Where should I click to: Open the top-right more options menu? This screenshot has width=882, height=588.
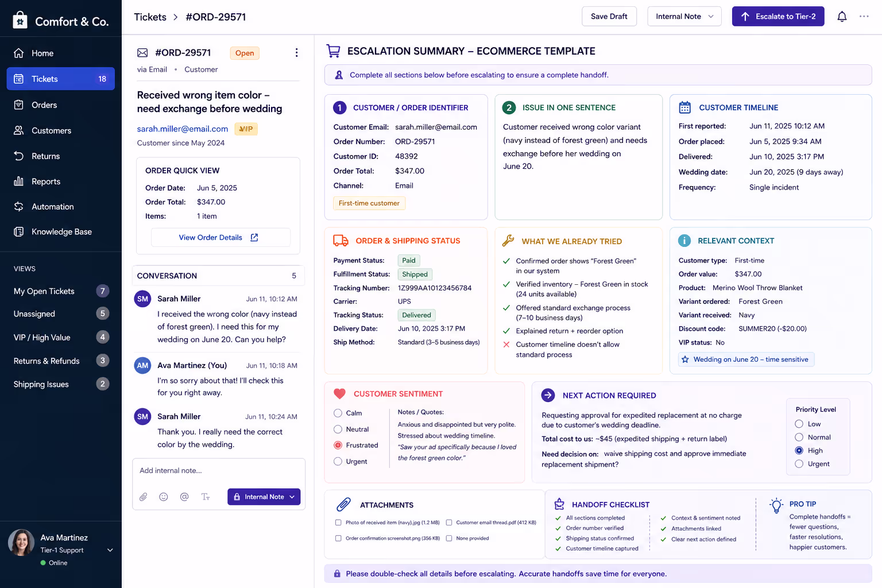click(864, 17)
